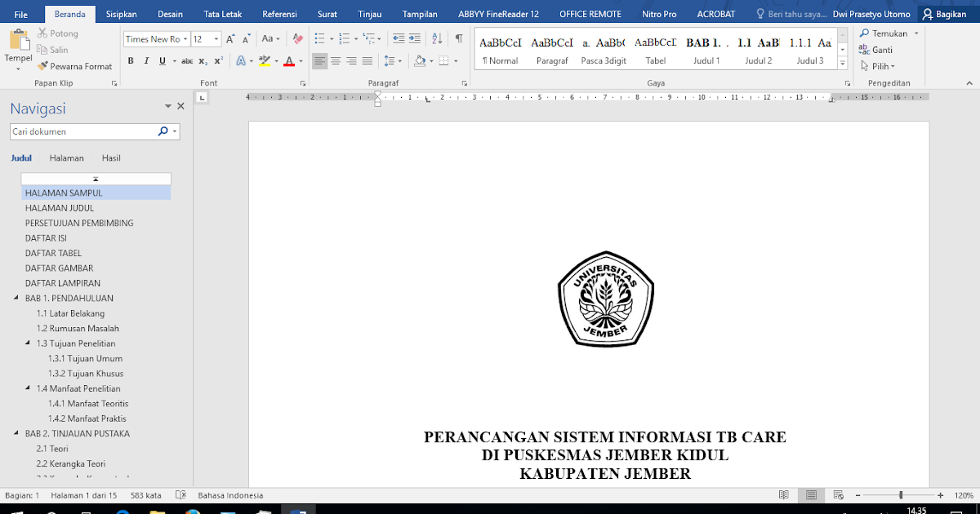Decrease paragraph indent
Image resolution: width=980 pixels, height=514 pixels.
[399, 39]
